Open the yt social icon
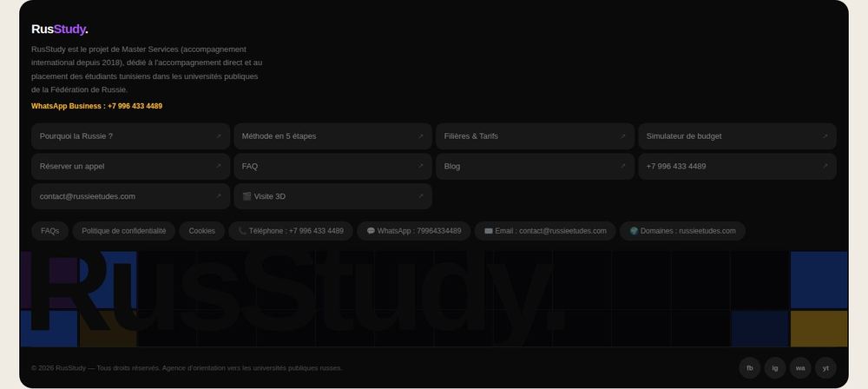The image size is (868, 389). (826, 368)
